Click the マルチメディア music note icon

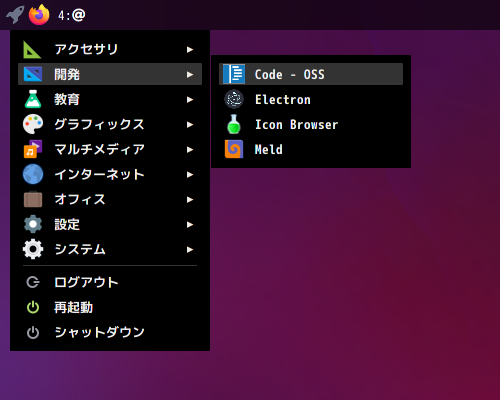[33, 149]
